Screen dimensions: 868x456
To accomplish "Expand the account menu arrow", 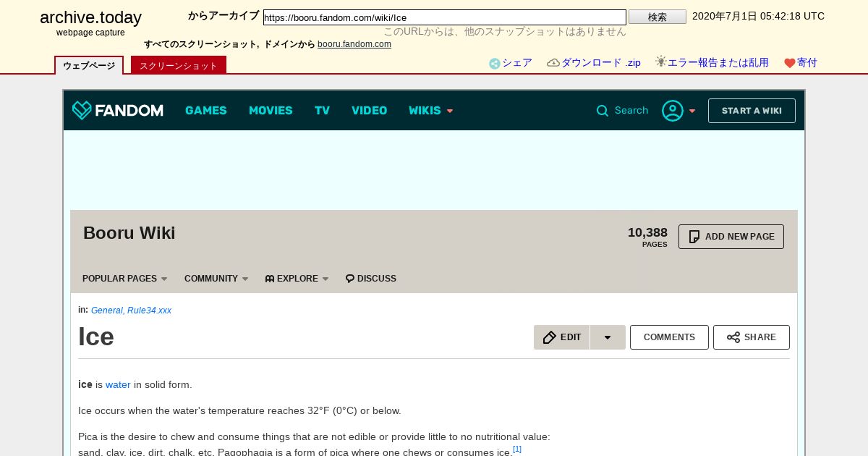I will 692,111.
